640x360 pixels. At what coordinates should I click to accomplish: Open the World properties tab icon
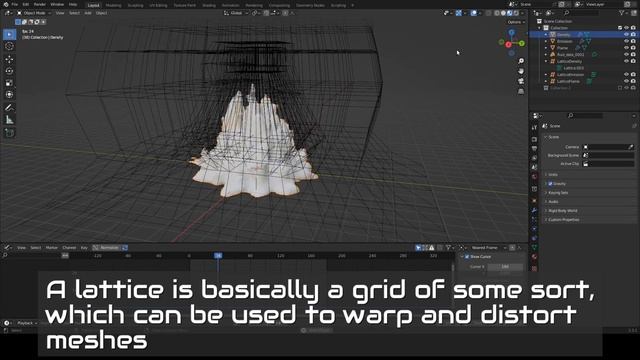[534, 177]
